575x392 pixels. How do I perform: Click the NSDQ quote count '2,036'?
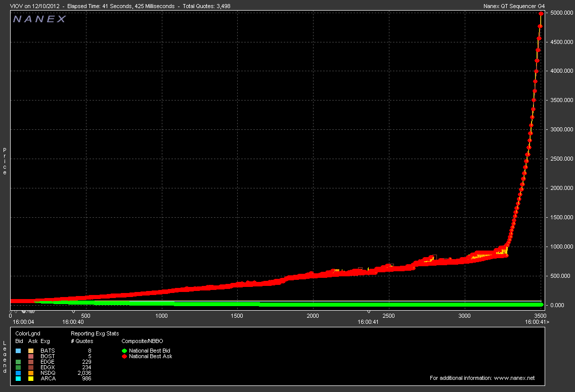coord(84,373)
